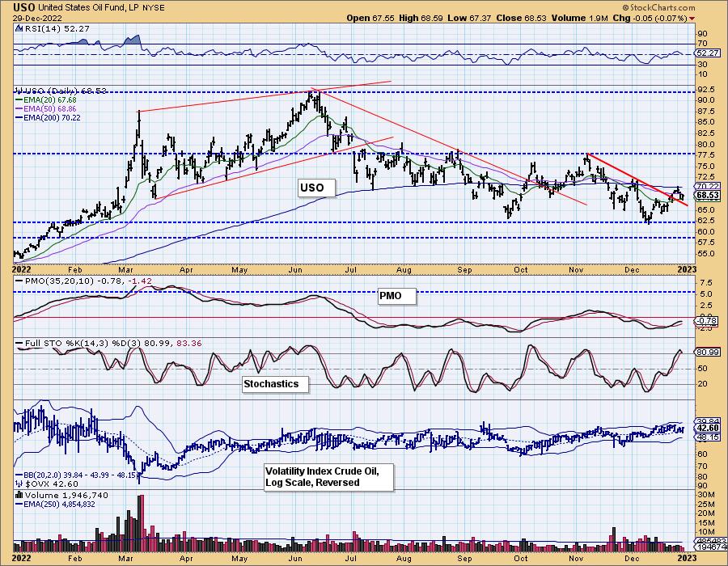The width and height of the screenshot is (728, 566).
Task: Click the 'Close 68.53' value
Action: 522,18
